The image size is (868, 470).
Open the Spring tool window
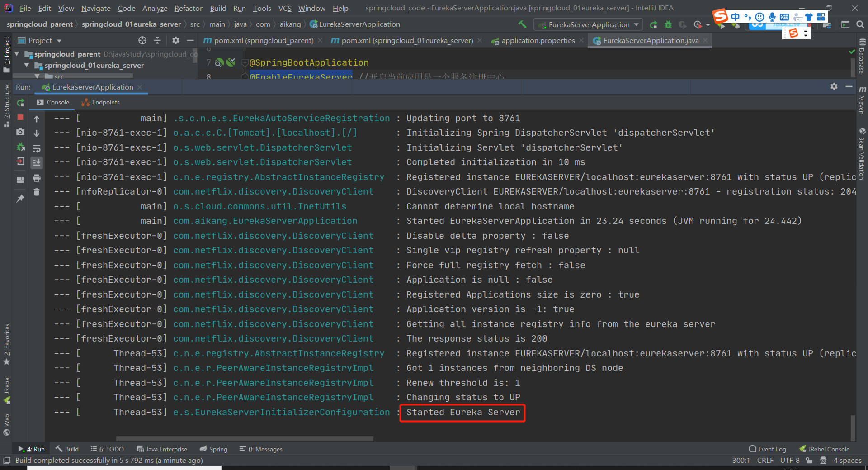click(214, 449)
